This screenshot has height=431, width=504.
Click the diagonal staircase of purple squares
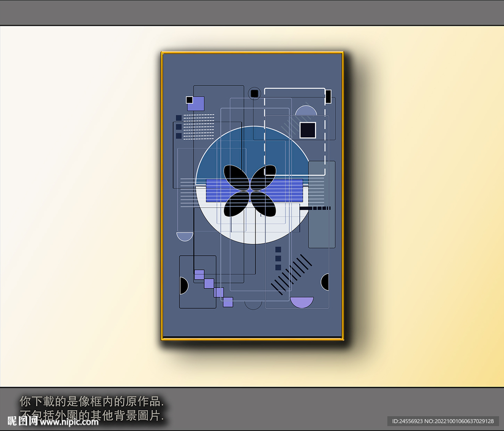214,288
